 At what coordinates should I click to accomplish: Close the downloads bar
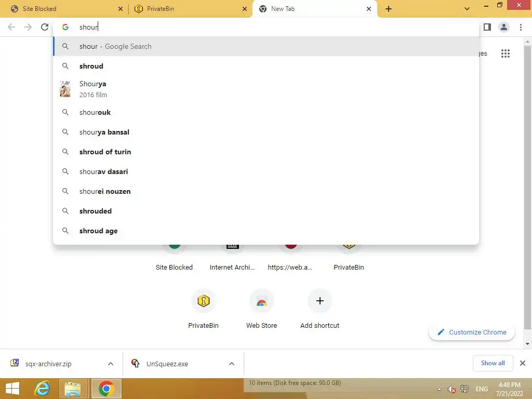coord(523,363)
